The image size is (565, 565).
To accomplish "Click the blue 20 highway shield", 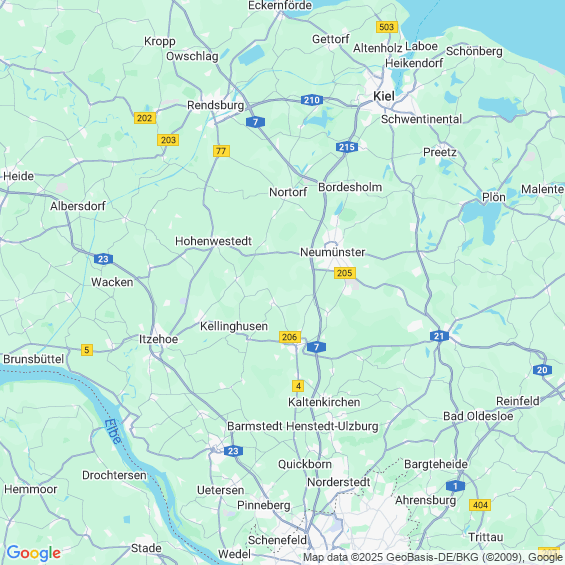I will (x=542, y=370).
